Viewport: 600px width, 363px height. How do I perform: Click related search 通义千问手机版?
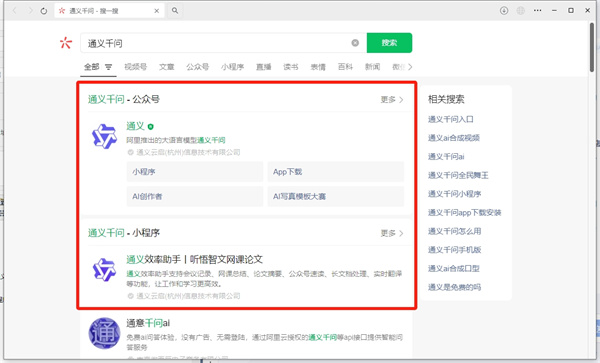454,250
